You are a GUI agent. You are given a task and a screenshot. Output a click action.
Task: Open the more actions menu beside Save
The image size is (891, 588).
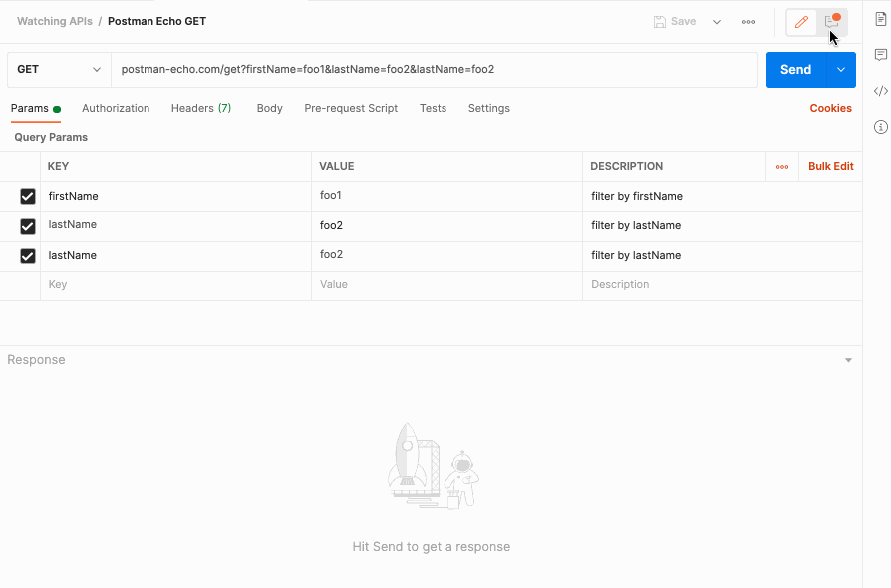[748, 21]
